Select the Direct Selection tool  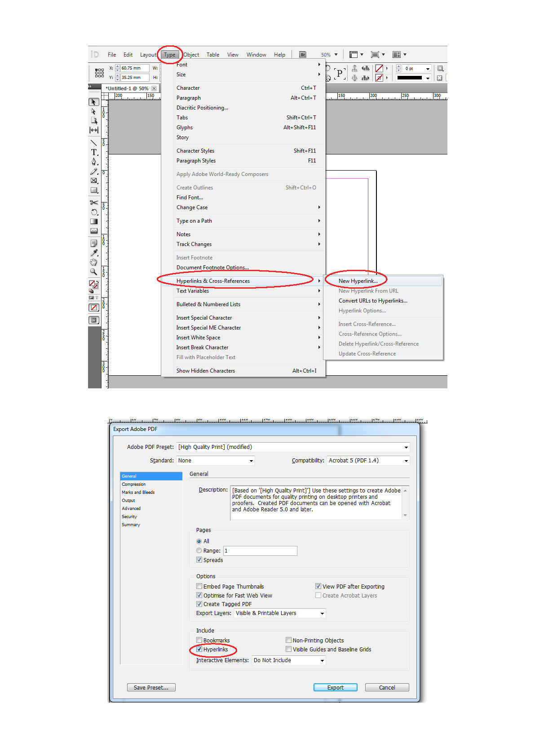[x=93, y=111]
